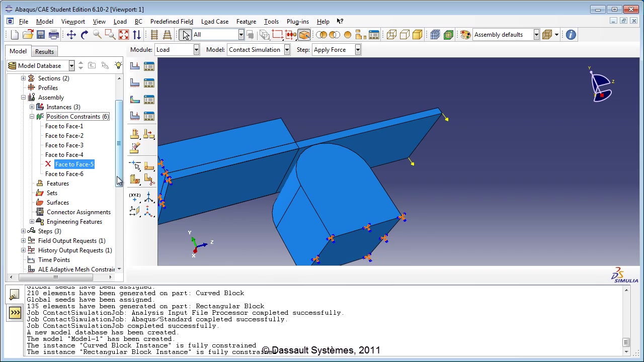
Task: Toggle the parallel view ladder icon
Action: pos(154,35)
